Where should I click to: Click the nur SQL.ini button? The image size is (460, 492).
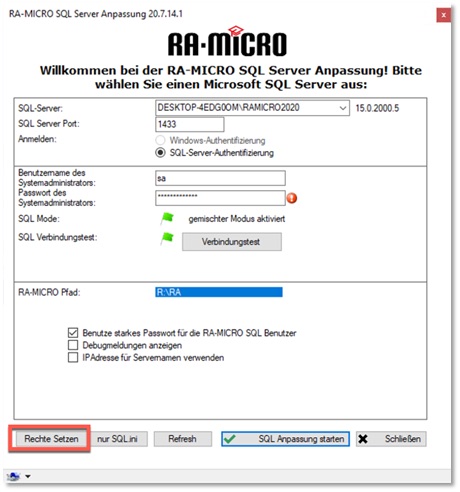[117, 439]
